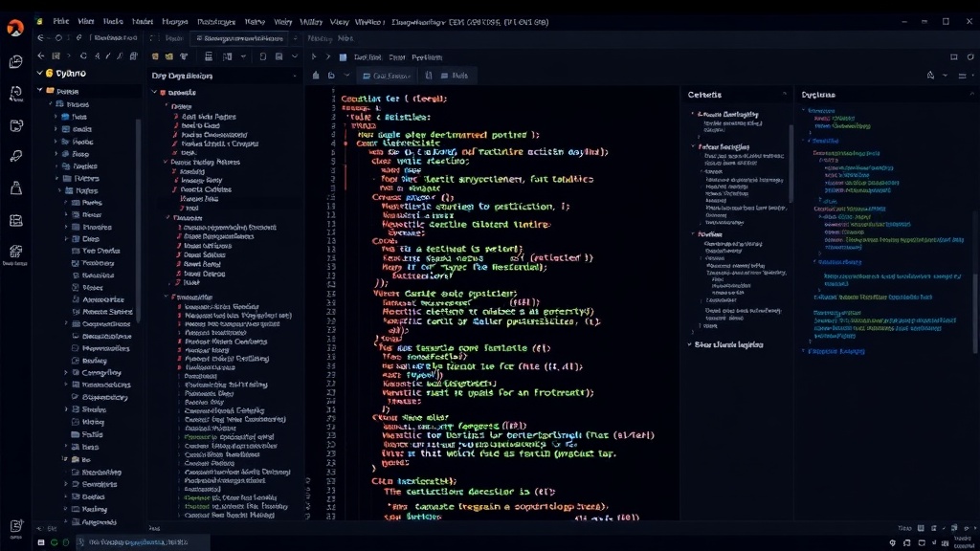Click the first text button right of stop icon
Viewport: 980px width, 551px height.
[367, 56]
